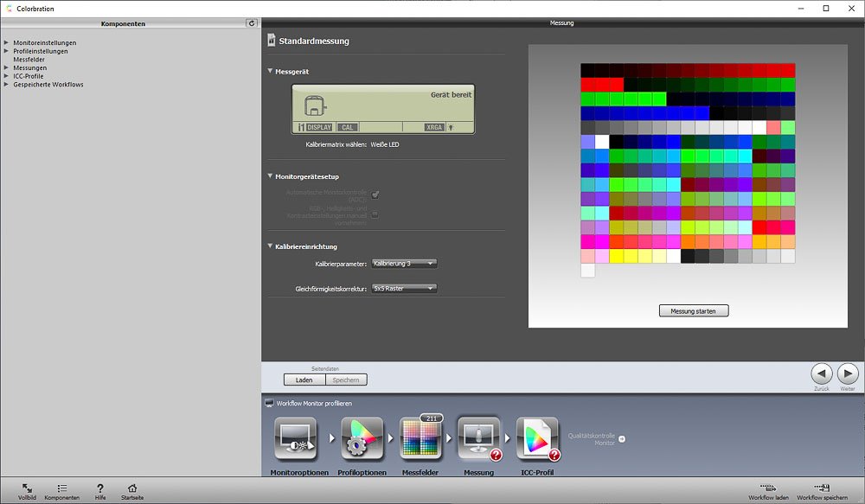Collapse the Monitorgerätesetup section
The image size is (865, 504).
(x=270, y=175)
